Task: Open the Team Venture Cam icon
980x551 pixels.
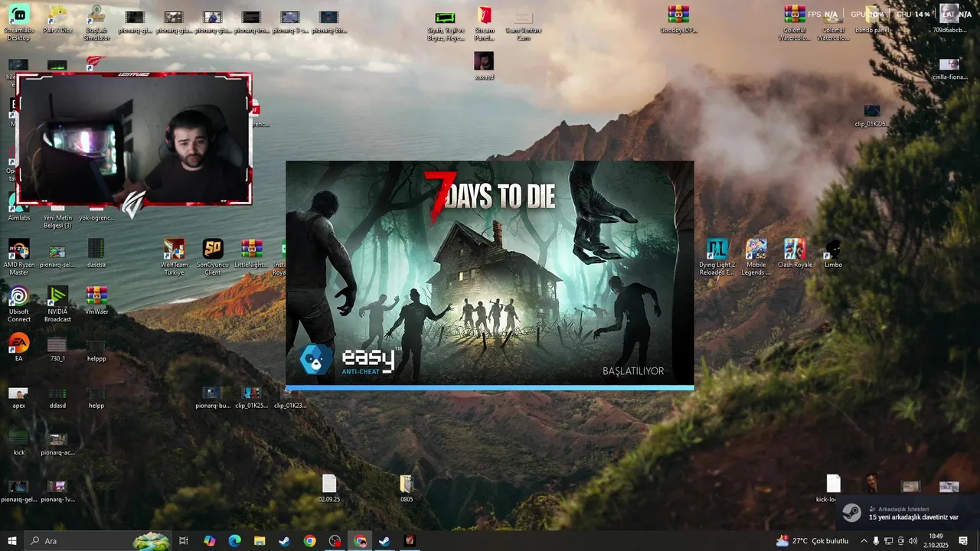Action: (524, 23)
